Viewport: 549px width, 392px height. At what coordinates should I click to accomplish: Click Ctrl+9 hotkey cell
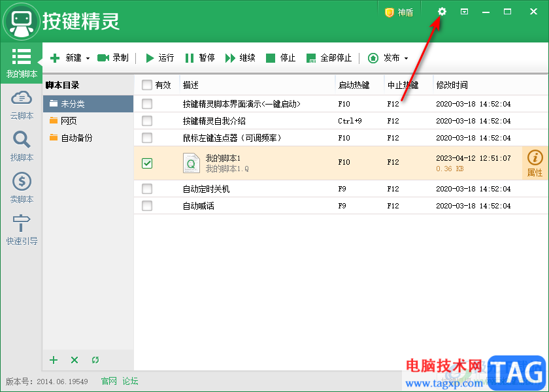tap(350, 121)
